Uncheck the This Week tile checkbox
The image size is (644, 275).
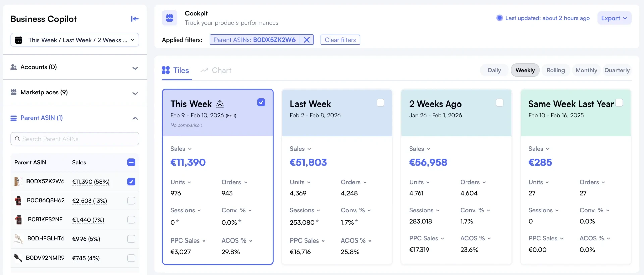(x=261, y=102)
